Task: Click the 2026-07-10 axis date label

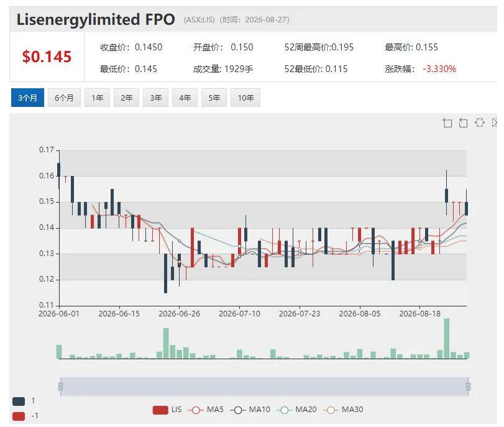Action: tap(239, 313)
